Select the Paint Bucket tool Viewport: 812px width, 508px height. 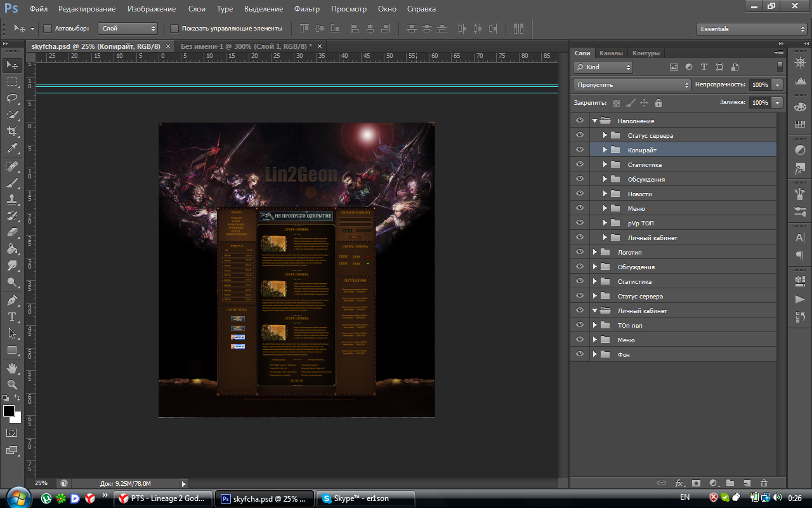coord(12,249)
